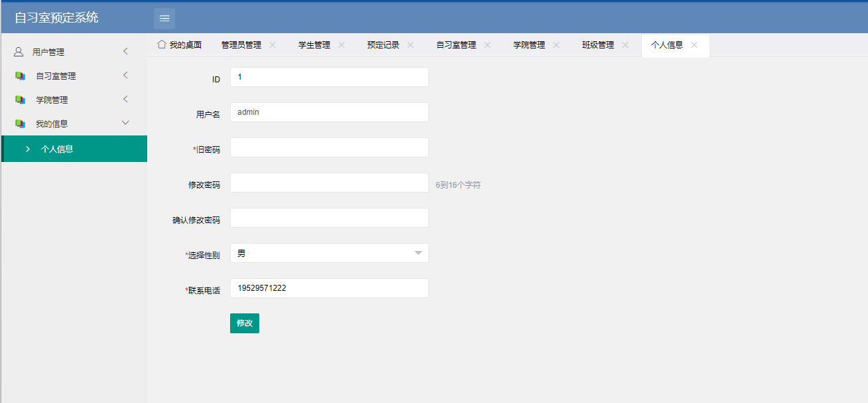868x403 pixels.
Task: Click the home icon on 我的桌面 tab
Action: coord(161,44)
